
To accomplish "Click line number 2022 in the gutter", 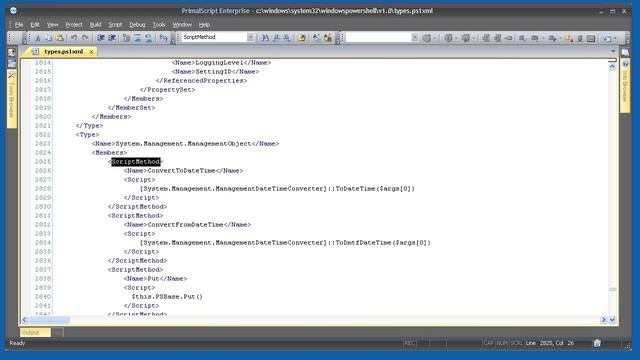I will (x=43, y=135).
